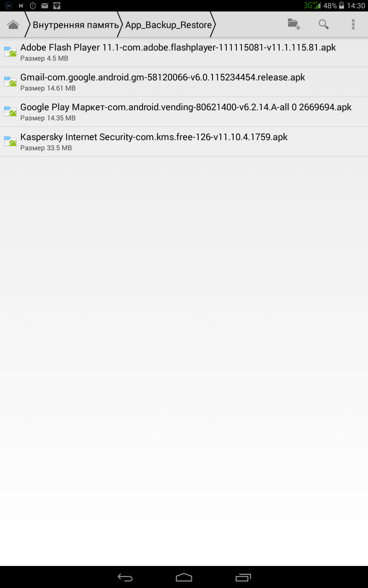Image resolution: width=368 pixels, height=588 pixels.
Task: Open Kaspersky Internet Security apk file
Action: (x=184, y=141)
